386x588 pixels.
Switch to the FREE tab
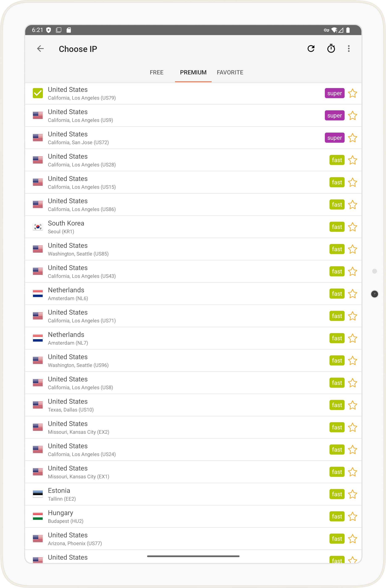coord(157,72)
